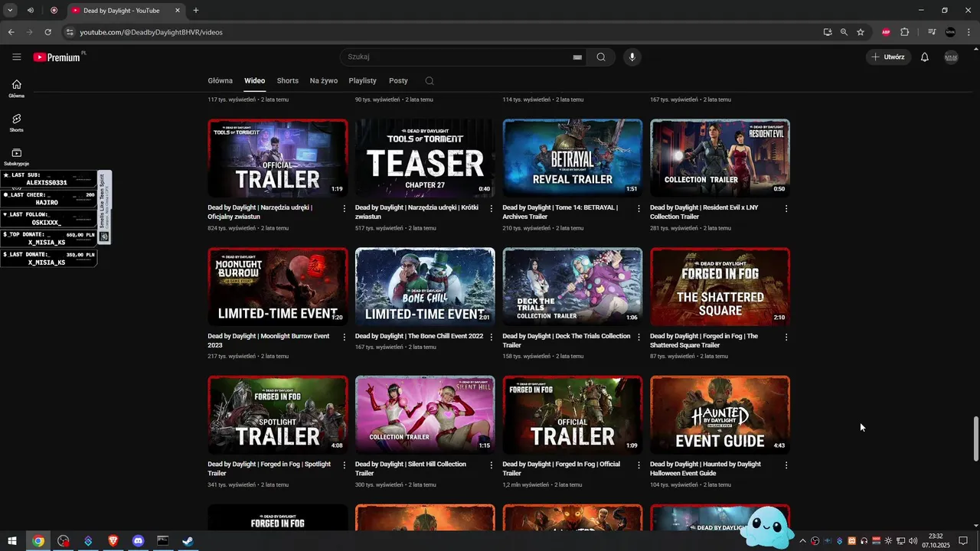980x551 pixels.
Task: Click the address bar URL
Action: 152,32
